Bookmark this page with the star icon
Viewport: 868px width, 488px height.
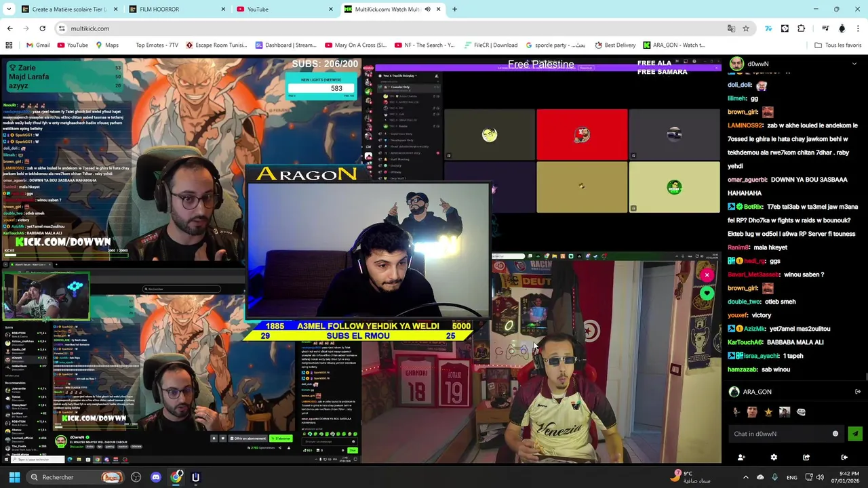(746, 28)
